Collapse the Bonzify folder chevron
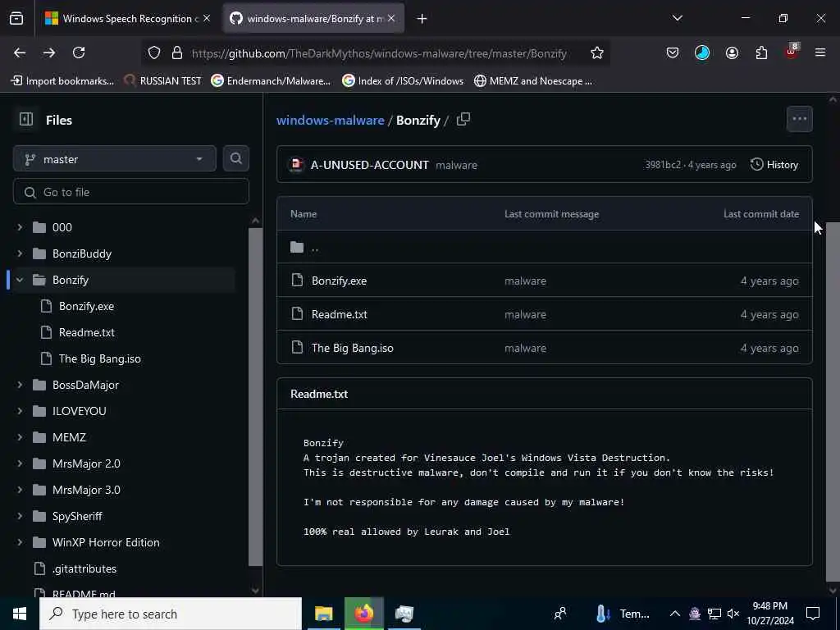This screenshot has height=630, width=840. coord(20,280)
